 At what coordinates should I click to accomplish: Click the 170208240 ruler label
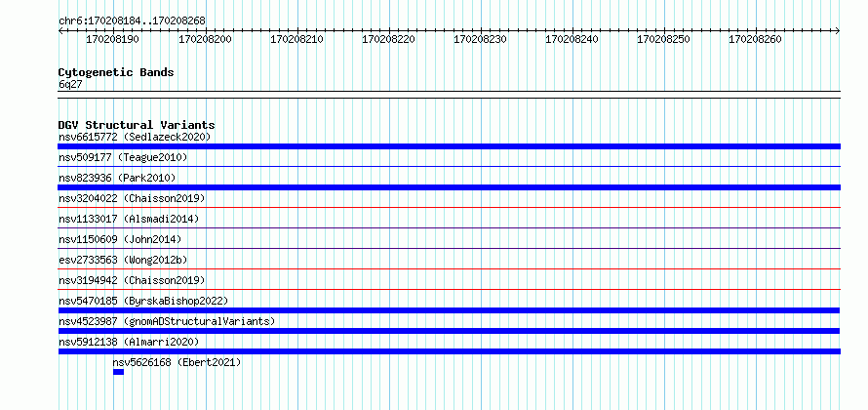[572, 39]
